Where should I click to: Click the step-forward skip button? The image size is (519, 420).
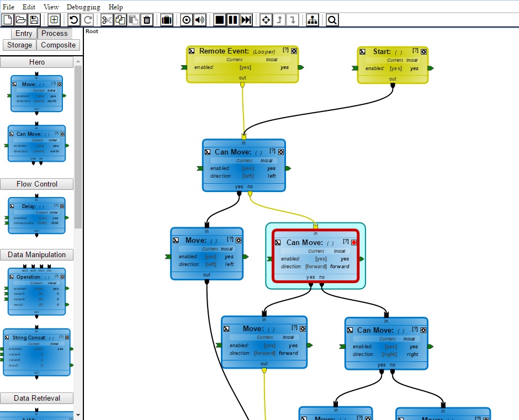tap(246, 20)
